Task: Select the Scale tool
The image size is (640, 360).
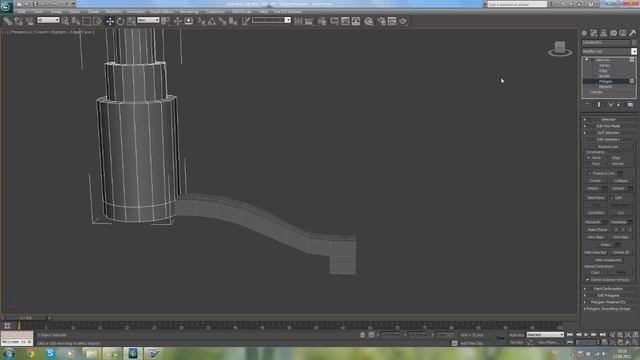Action: 131,21
